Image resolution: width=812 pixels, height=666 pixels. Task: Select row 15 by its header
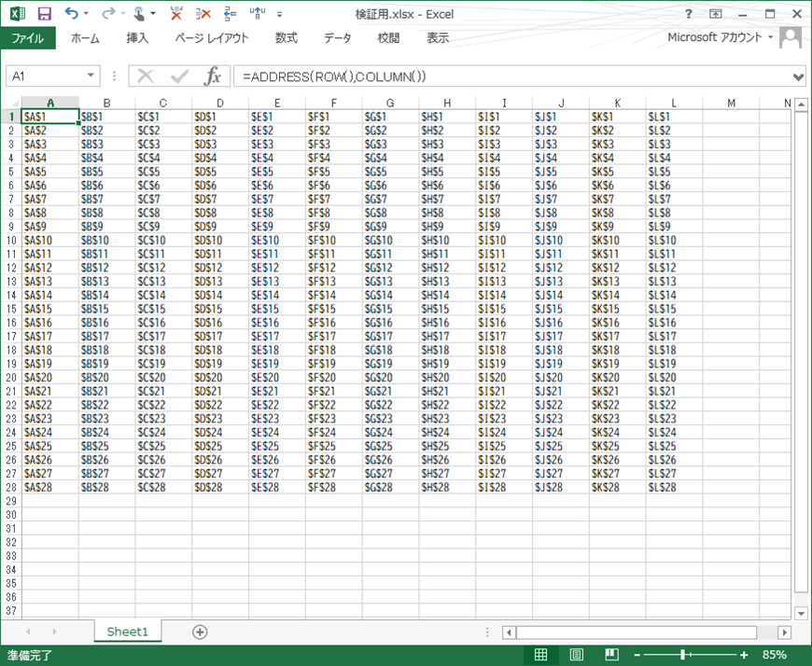click(11, 309)
